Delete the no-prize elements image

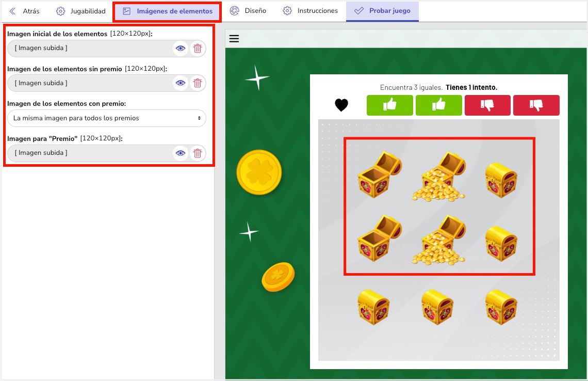(x=197, y=83)
